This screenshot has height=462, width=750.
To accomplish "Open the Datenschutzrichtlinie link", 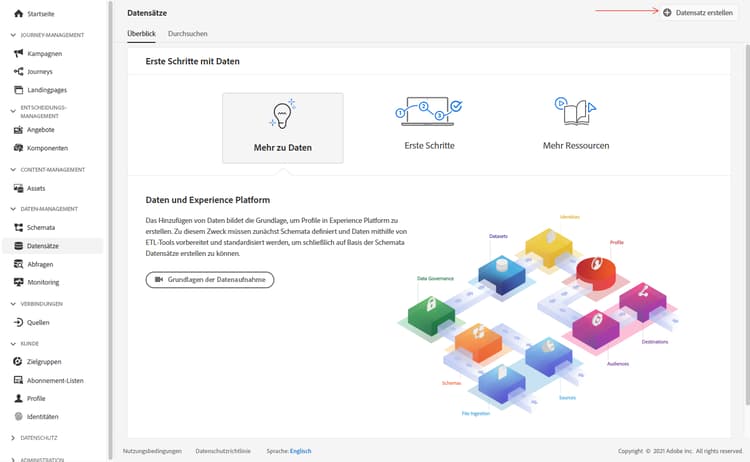I will click(223, 451).
